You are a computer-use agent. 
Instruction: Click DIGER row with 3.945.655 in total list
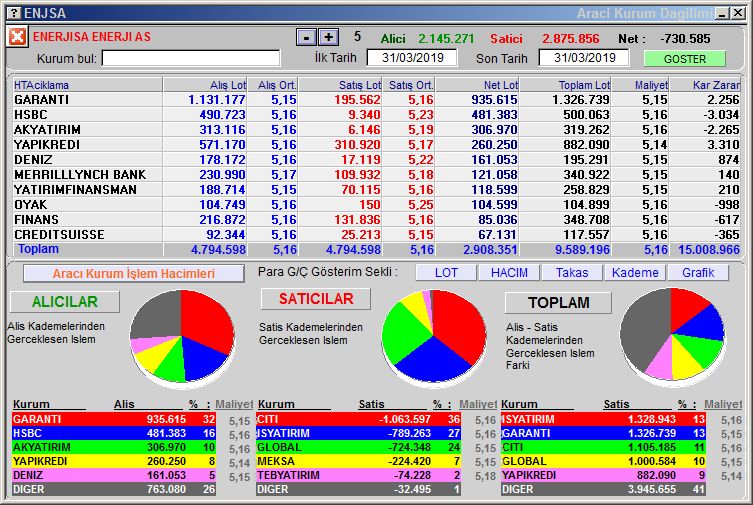tap(603, 489)
